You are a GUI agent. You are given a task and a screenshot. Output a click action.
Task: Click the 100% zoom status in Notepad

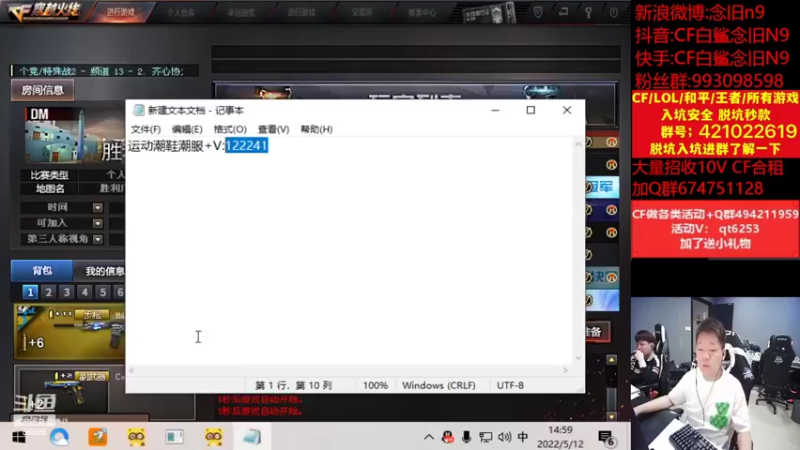(x=375, y=385)
